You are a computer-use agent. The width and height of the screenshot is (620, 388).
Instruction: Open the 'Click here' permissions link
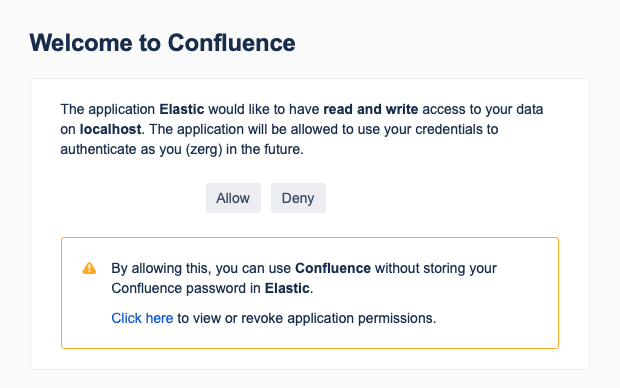(x=142, y=318)
